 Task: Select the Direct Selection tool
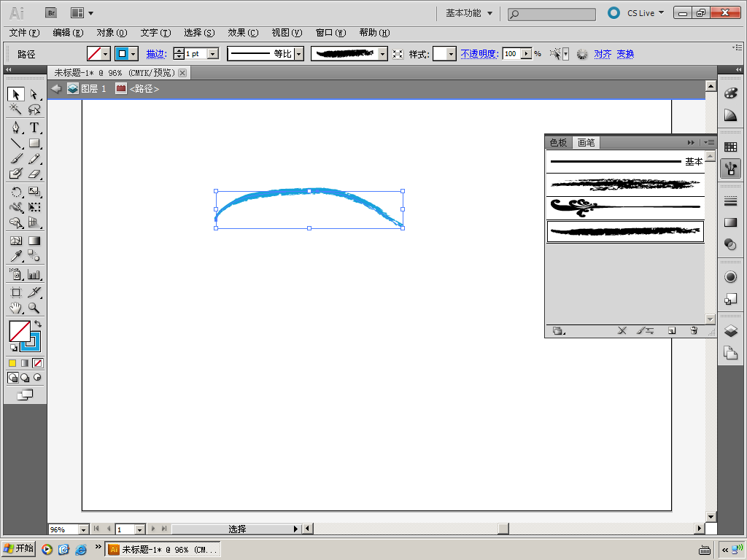point(34,94)
